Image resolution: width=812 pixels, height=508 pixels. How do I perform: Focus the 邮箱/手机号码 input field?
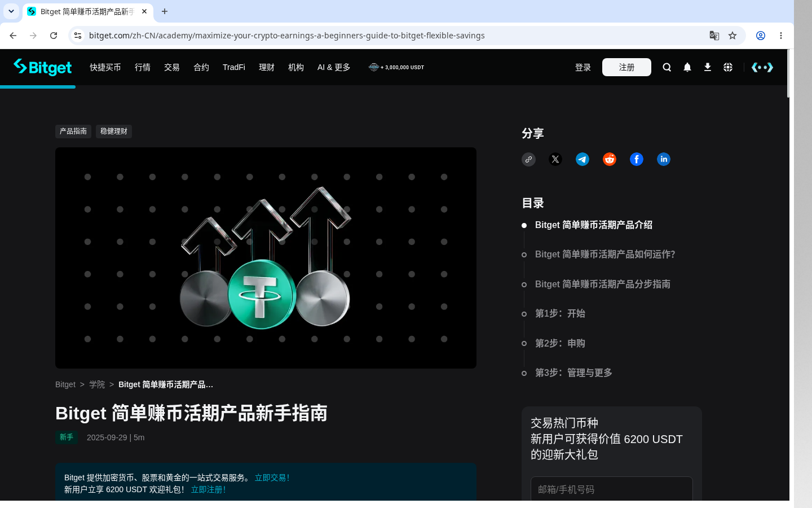[612, 489]
